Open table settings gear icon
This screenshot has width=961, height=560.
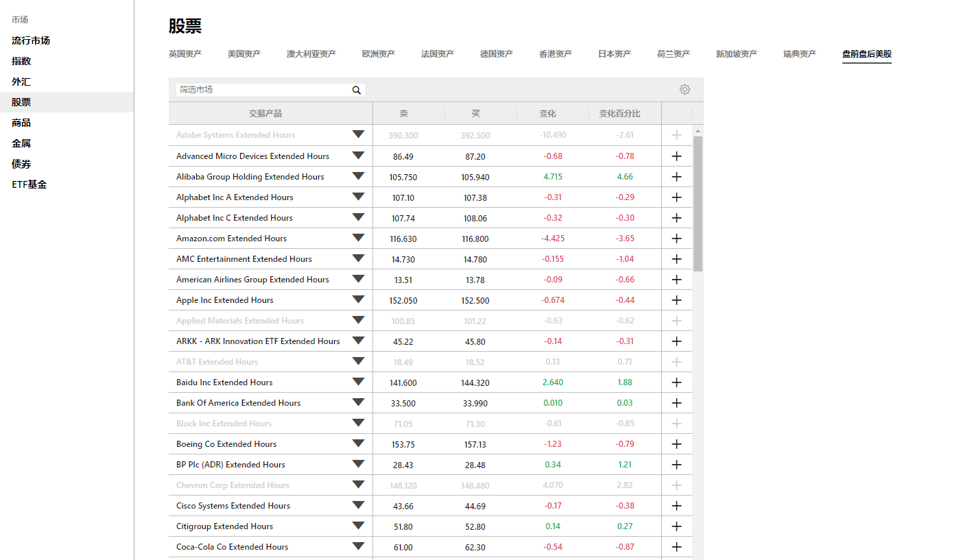(x=685, y=90)
